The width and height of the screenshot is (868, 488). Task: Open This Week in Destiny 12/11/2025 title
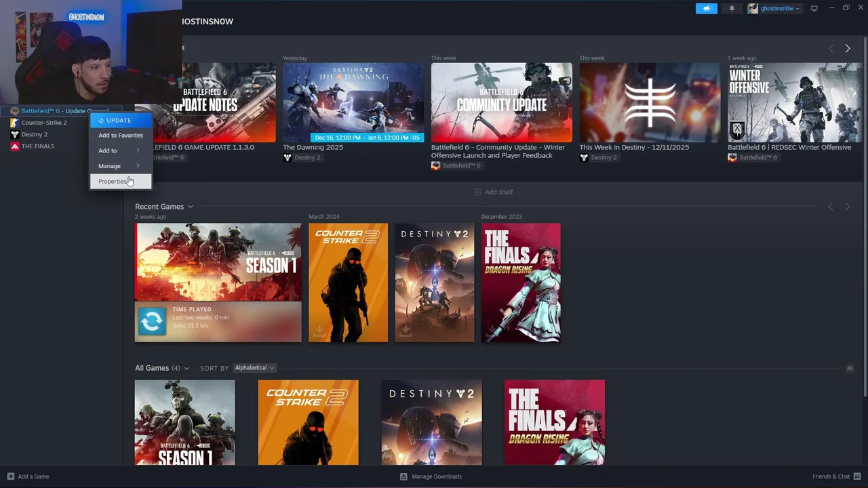[x=634, y=147]
